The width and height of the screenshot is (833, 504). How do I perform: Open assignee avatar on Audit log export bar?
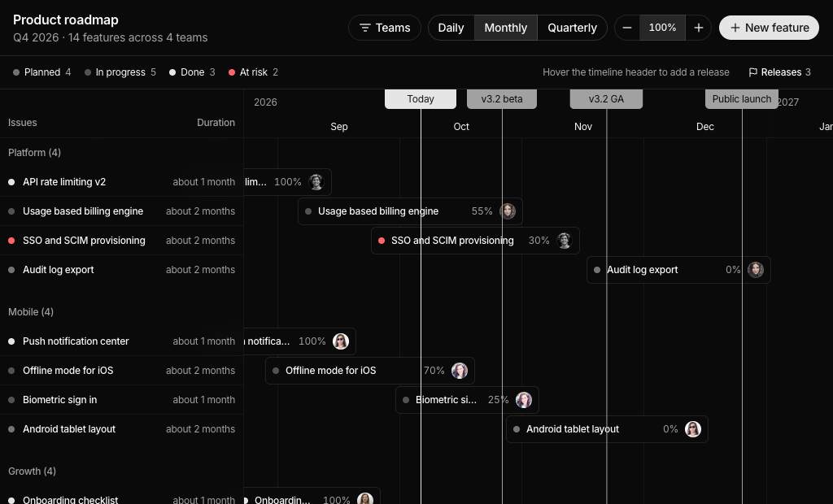click(756, 270)
